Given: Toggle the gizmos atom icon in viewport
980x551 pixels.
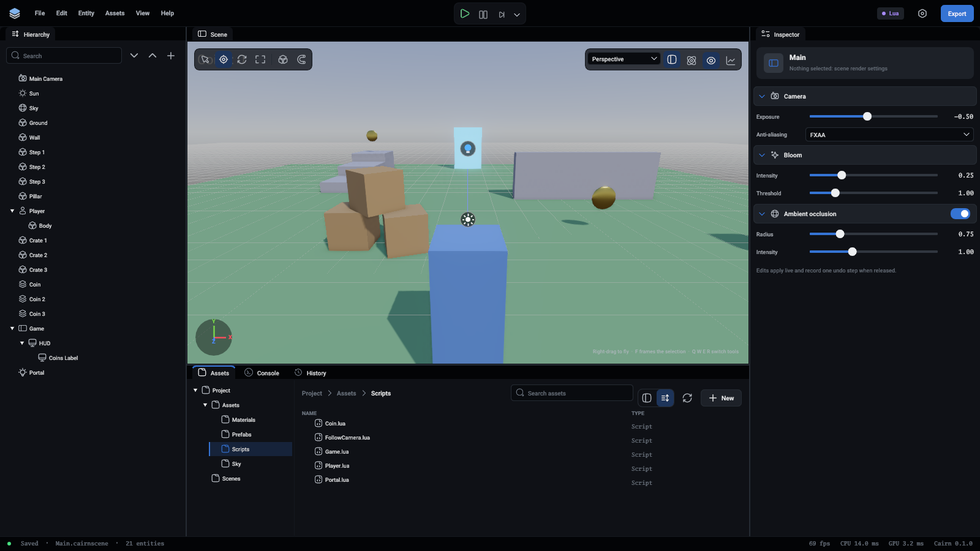Looking at the screenshot, I should [x=692, y=60].
